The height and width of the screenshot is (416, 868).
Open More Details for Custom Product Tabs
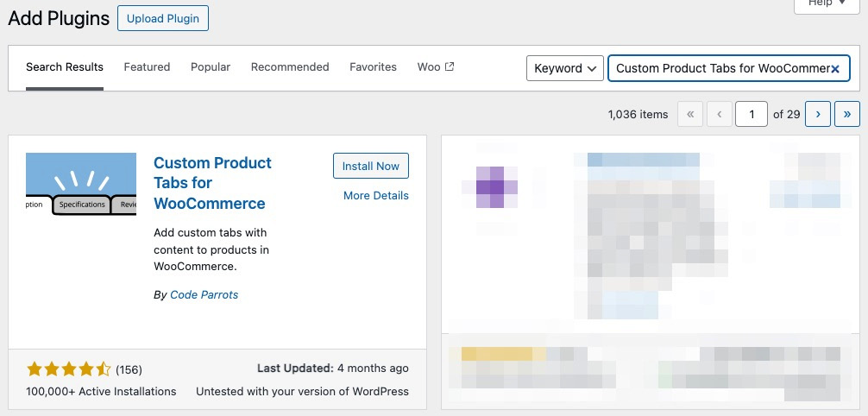click(x=376, y=196)
